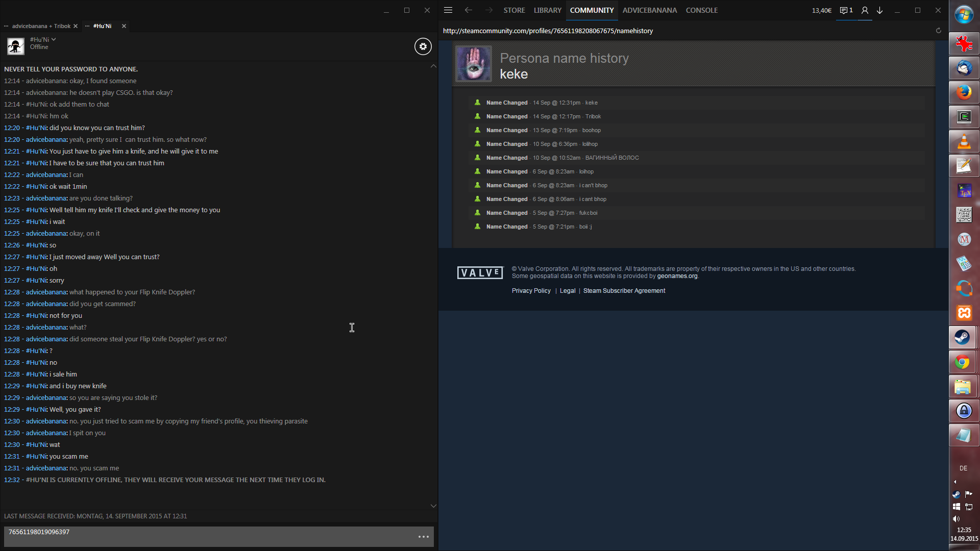Switch to advicebanana + Tribok chat tab
Screen dimensions: 980x551
pos(41,26)
